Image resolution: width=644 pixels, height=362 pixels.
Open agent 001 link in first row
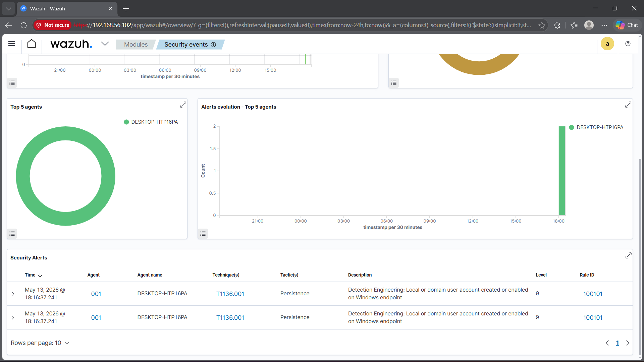[96, 294]
